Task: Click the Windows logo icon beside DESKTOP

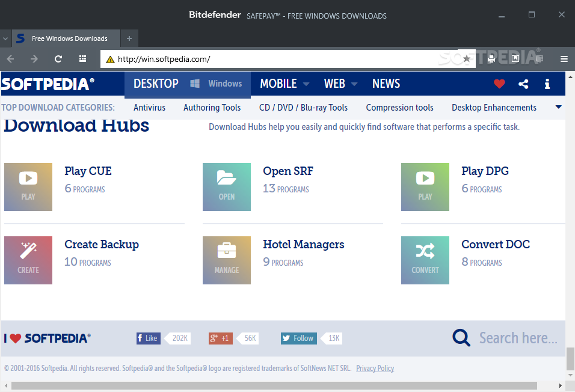Action: [x=195, y=84]
